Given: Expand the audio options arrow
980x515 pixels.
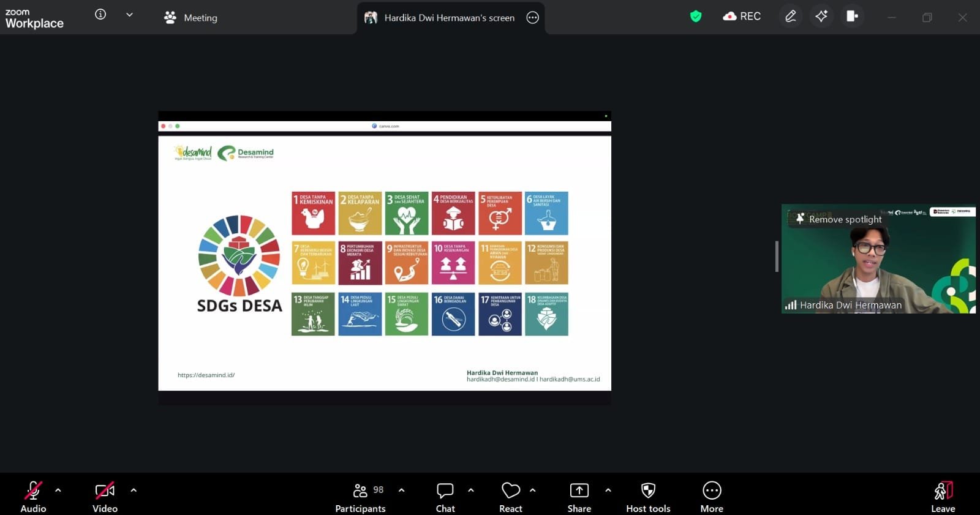Looking at the screenshot, I should click(x=58, y=490).
